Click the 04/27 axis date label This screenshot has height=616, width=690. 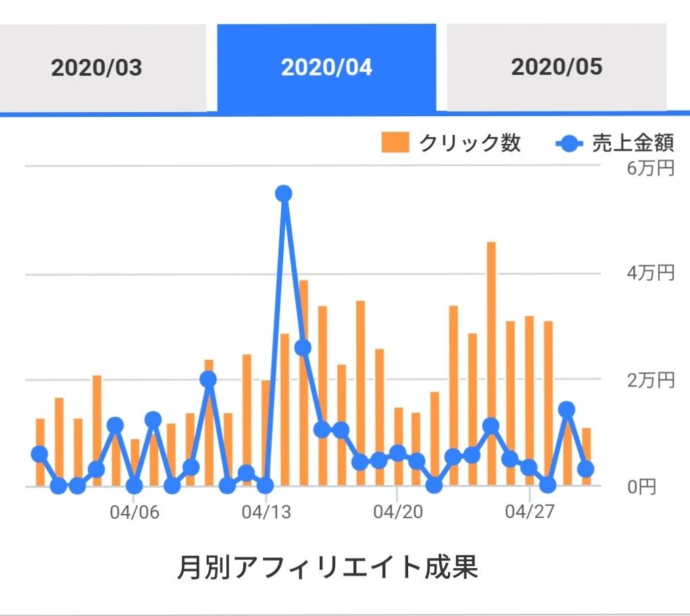coord(530,512)
